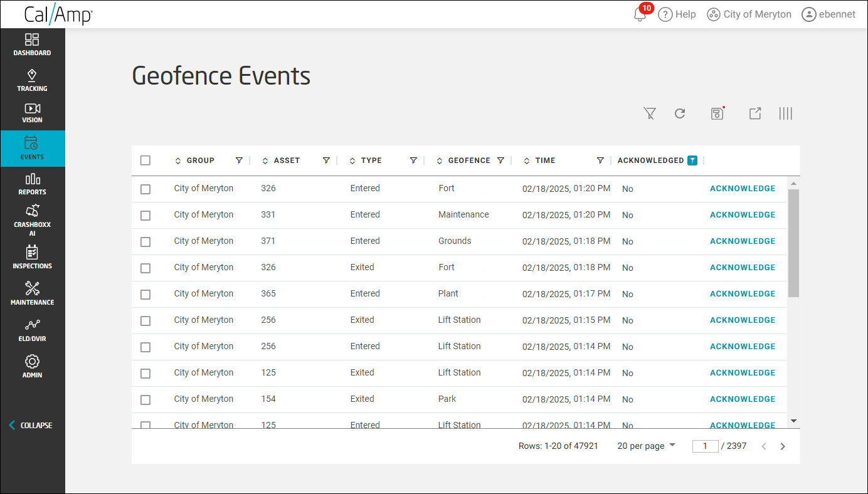Open the Admin section
The image size is (868, 494).
[x=33, y=366]
